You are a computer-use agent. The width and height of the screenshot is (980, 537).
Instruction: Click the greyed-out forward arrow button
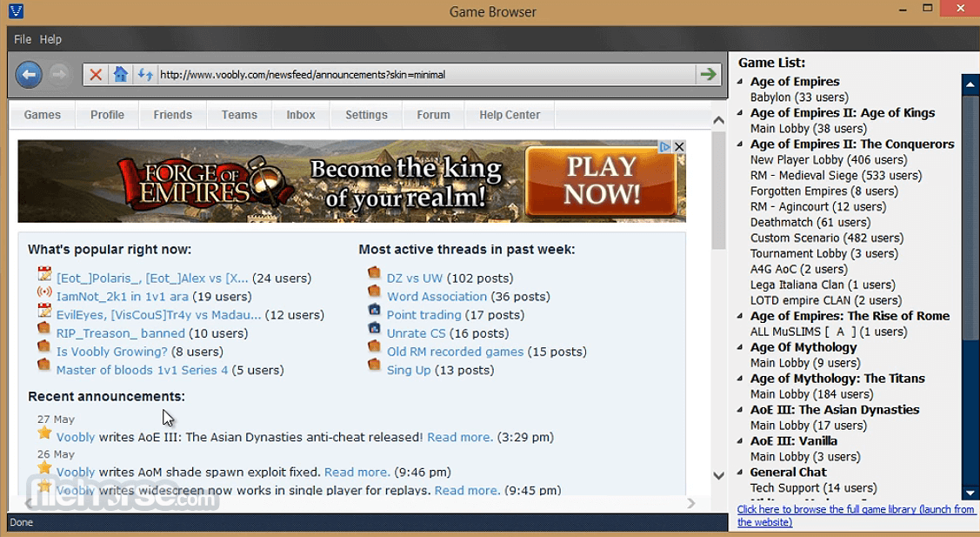click(x=59, y=75)
